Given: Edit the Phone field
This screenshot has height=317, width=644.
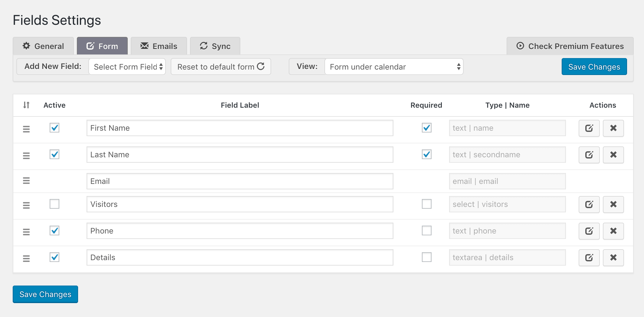Looking at the screenshot, I should tap(589, 231).
